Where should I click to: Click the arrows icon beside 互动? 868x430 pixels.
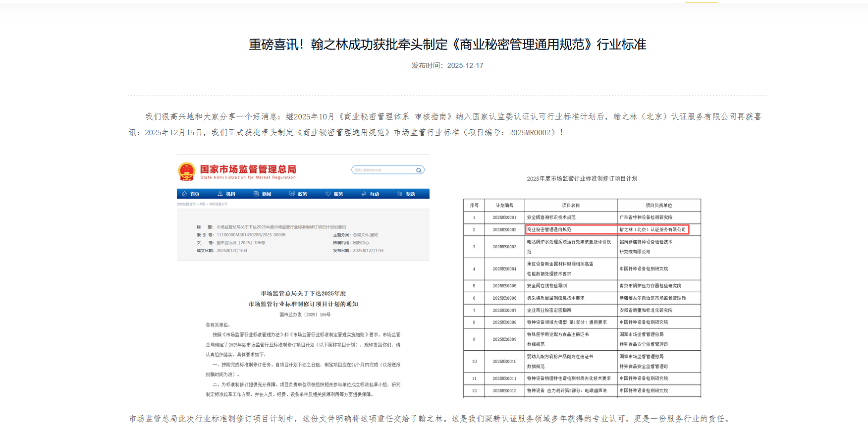pos(364,194)
